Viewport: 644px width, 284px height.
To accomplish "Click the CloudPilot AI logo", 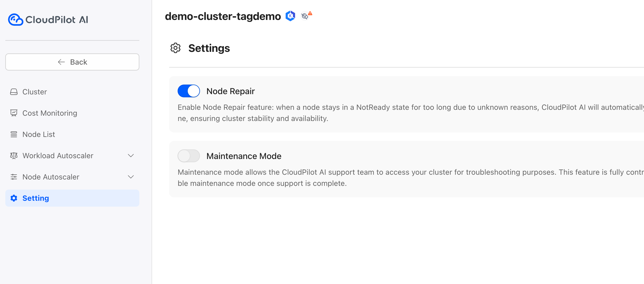I will (x=48, y=19).
